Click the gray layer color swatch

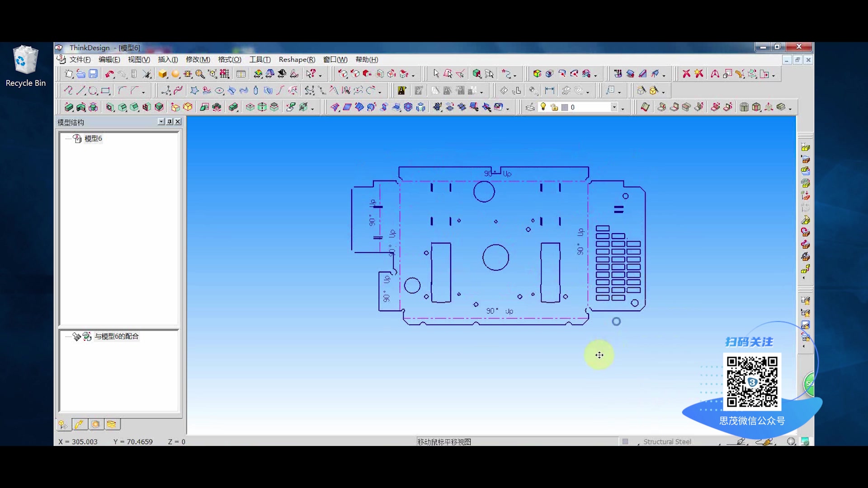point(565,107)
